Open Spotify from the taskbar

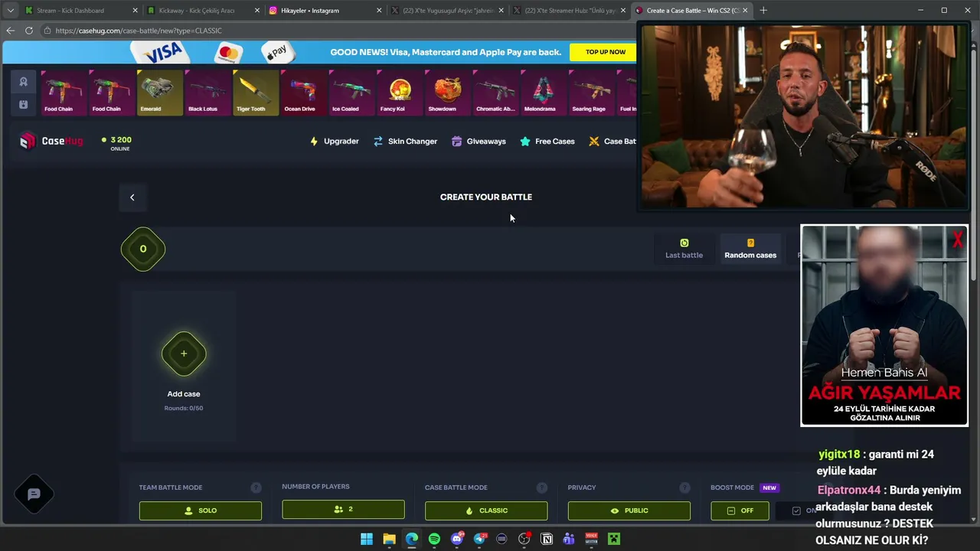(434, 539)
